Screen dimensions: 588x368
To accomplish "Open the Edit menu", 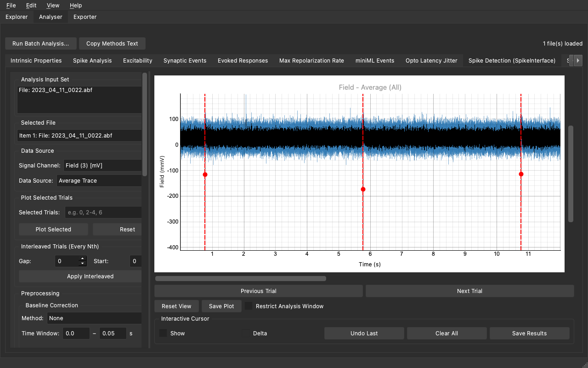I will (x=31, y=6).
